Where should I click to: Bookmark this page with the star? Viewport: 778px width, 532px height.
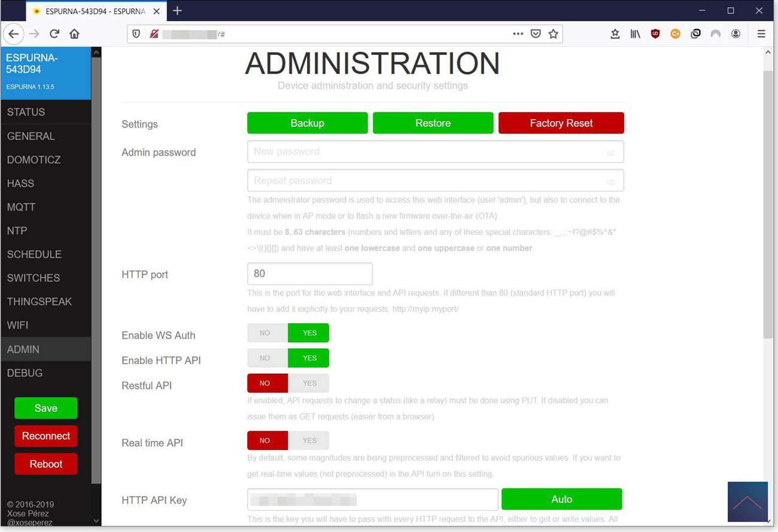click(x=554, y=34)
